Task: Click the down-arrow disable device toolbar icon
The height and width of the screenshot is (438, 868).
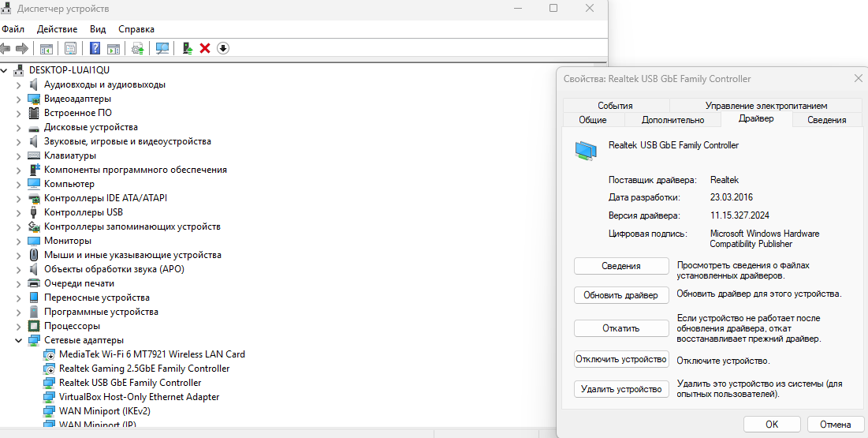Action: pyautogui.click(x=223, y=48)
